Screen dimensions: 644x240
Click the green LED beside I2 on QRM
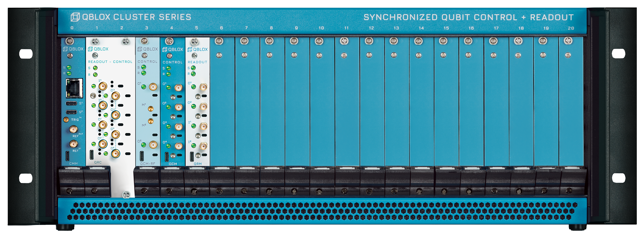coord(193,146)
